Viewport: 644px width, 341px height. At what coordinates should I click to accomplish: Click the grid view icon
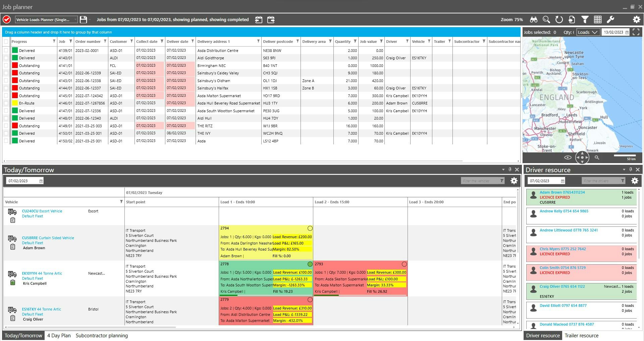[x=597, y=19]
